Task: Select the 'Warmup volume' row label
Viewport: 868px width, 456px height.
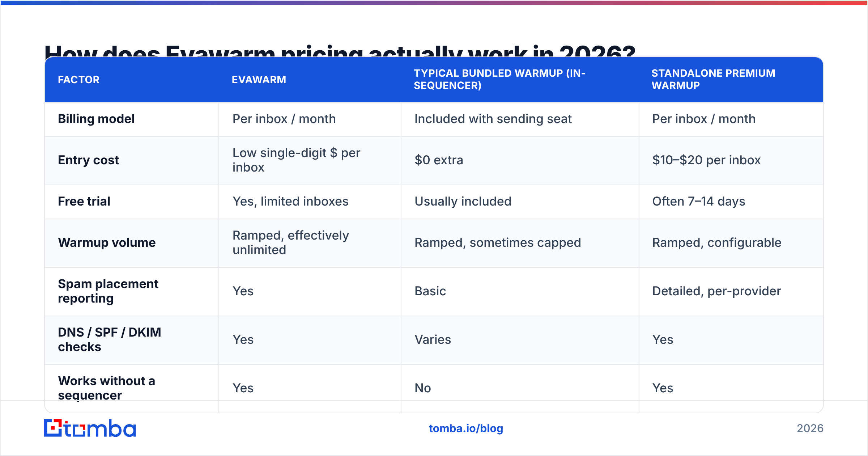Action: [107, 243]
